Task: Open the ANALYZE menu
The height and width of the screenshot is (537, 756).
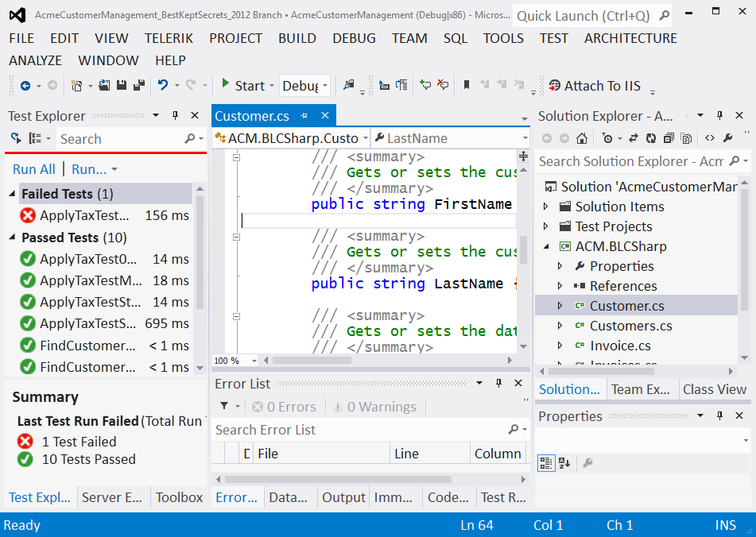Action: 35,60
